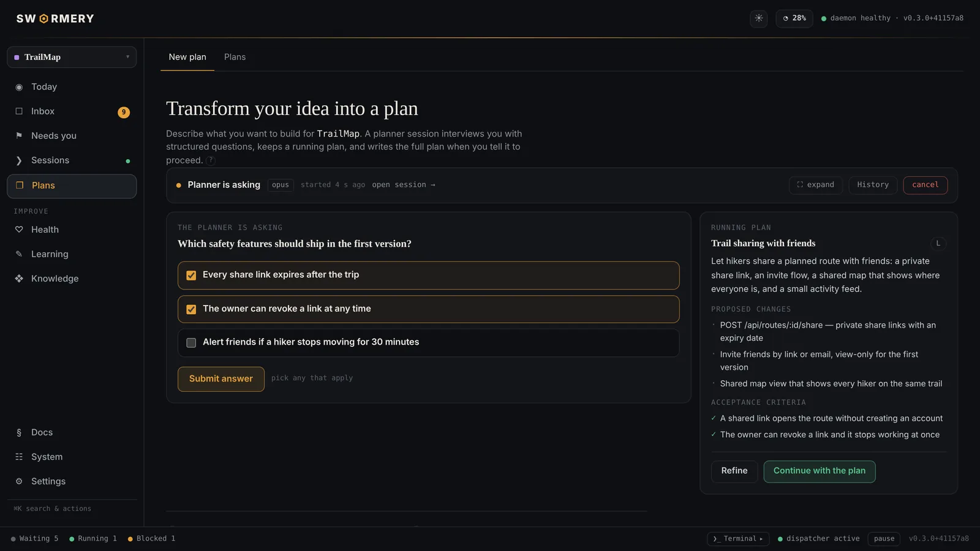Viewport: 980px width, 551px height.
Task: Click the opus model tag
Action: tap(281, 185)
